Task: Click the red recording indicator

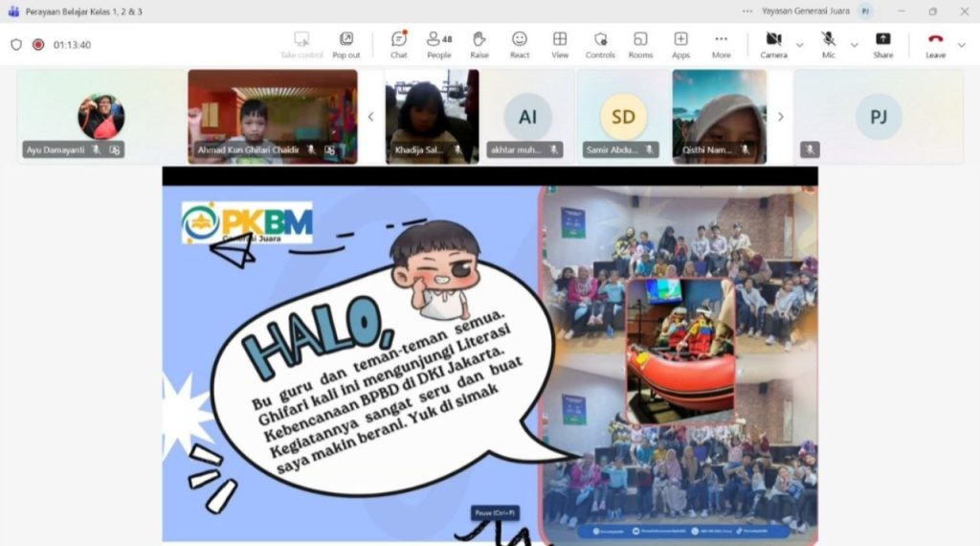Action: coord(38,44)
